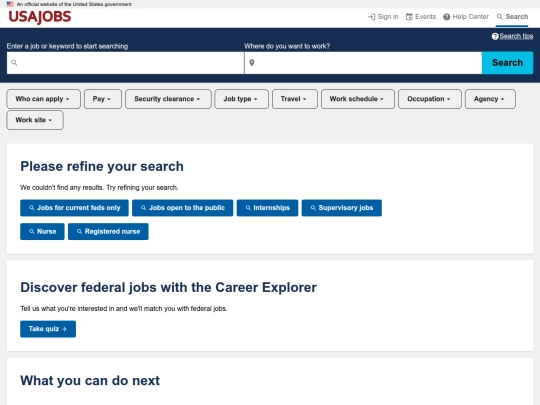The height and width of the screenshot is (405, 540).
Task: Click the Events calendar icon
Action: tap(409, 17)
